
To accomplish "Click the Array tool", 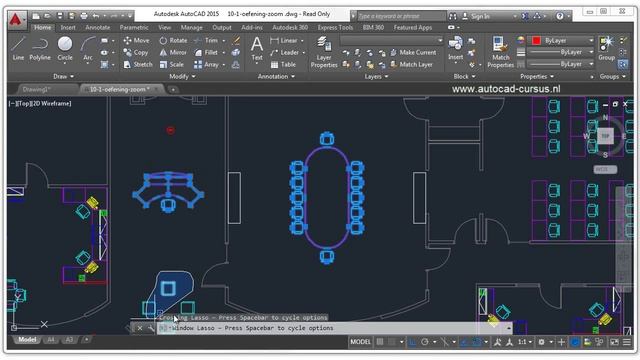I will 207,64.
